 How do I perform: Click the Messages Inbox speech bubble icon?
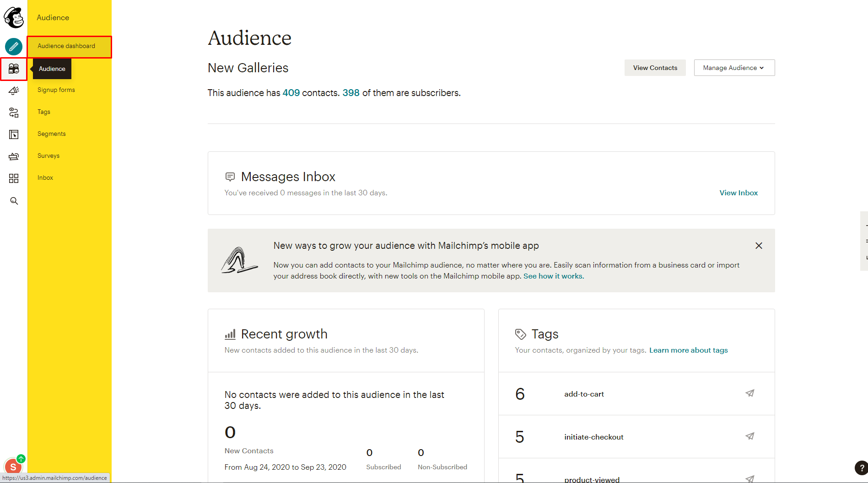pyautogui.click(x=230, y=177)
